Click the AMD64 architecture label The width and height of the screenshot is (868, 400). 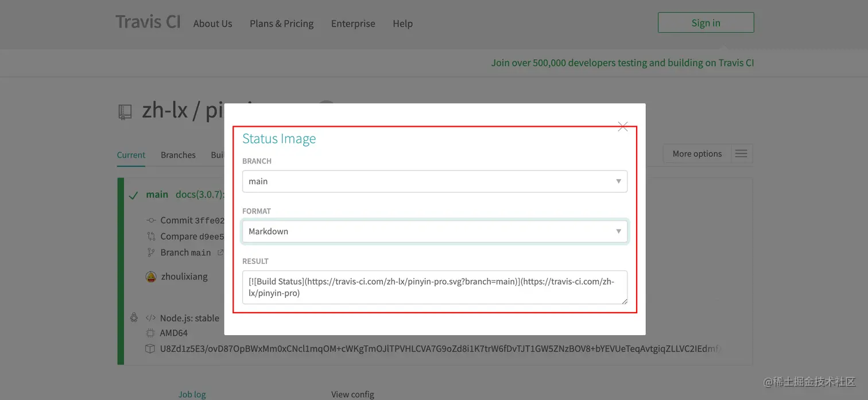[x=174, y=333]
